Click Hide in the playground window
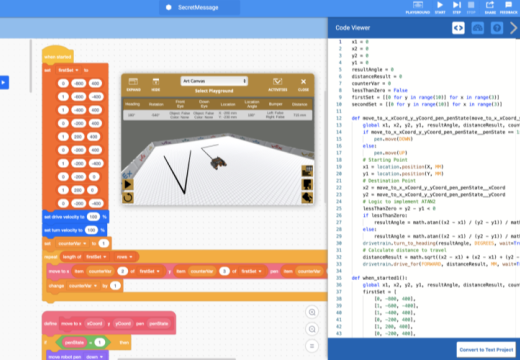The width and height of the screenshot is (520, 360). point(156,85)
